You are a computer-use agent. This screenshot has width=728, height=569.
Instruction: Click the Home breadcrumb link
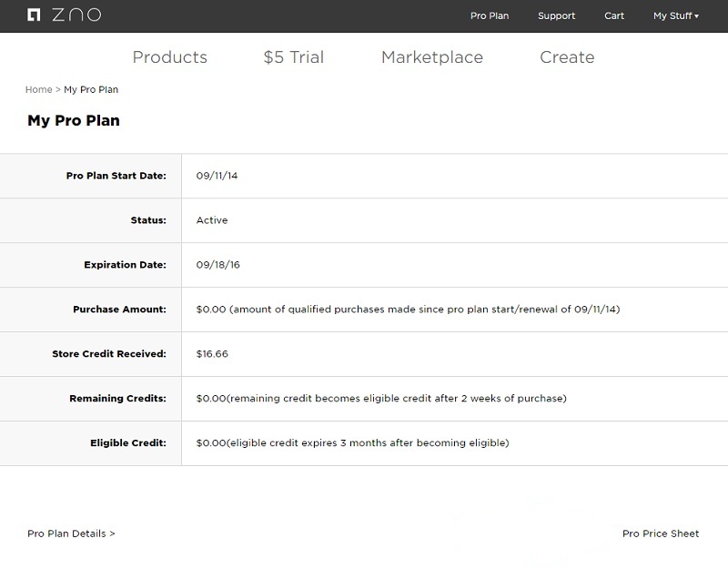pos(38,89)
